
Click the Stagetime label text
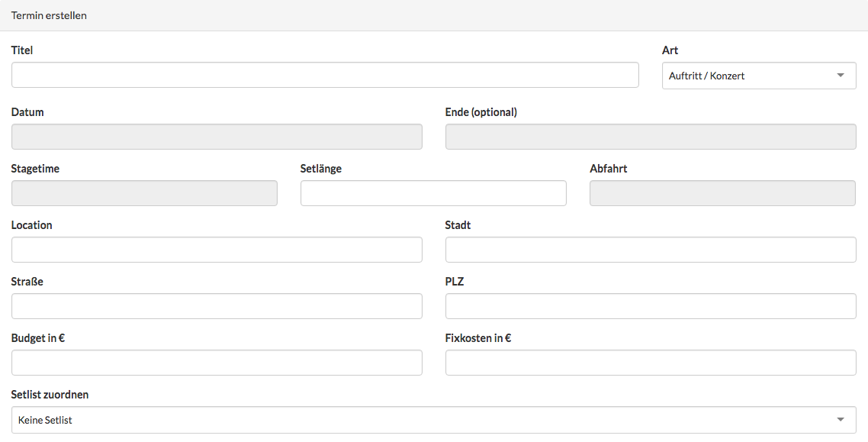35,169
